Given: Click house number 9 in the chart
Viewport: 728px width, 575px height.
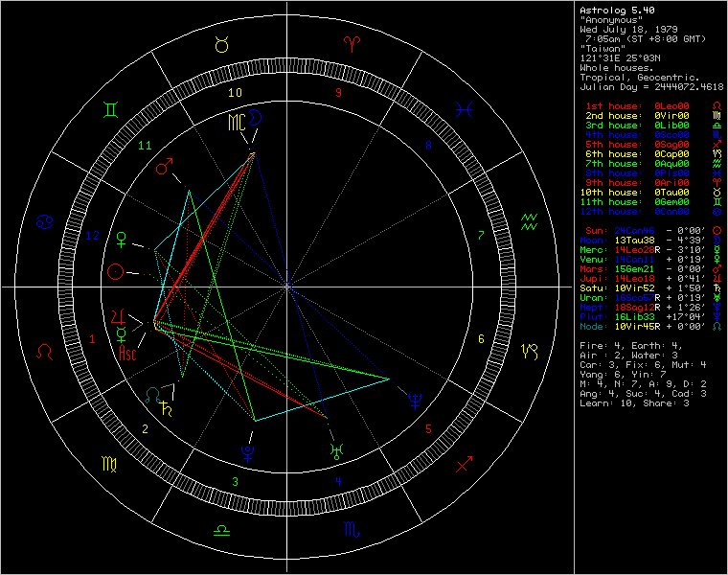Looking at the screenshot, I should click(x=338, y=93).
